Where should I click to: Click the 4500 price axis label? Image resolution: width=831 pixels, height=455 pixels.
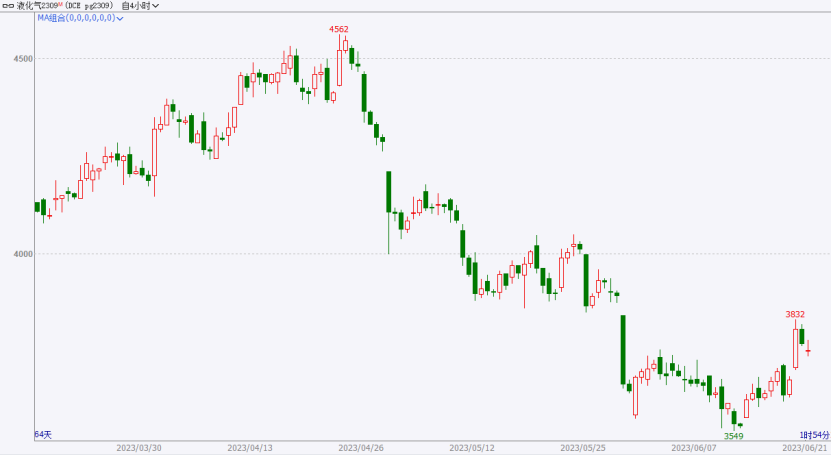[x=20, y=58]
